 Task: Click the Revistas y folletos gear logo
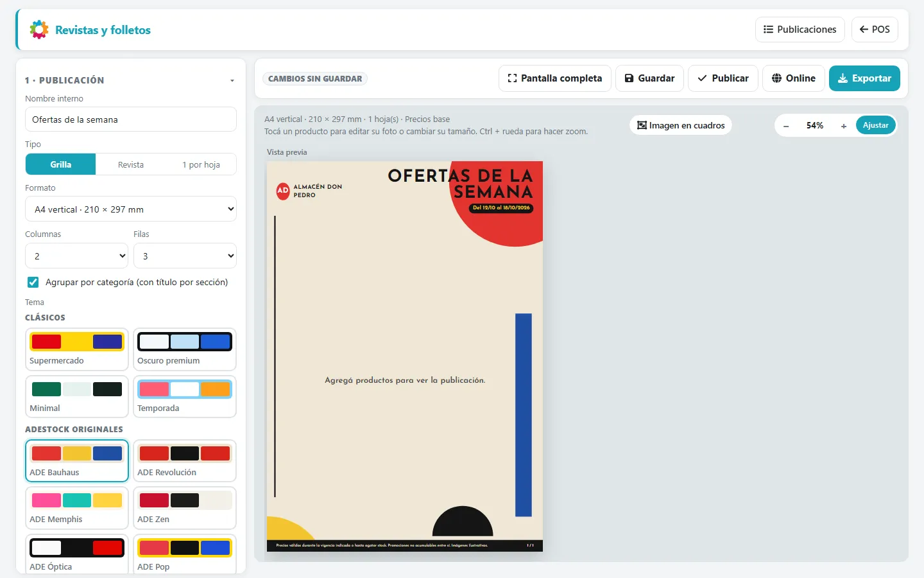pos(39,30)
